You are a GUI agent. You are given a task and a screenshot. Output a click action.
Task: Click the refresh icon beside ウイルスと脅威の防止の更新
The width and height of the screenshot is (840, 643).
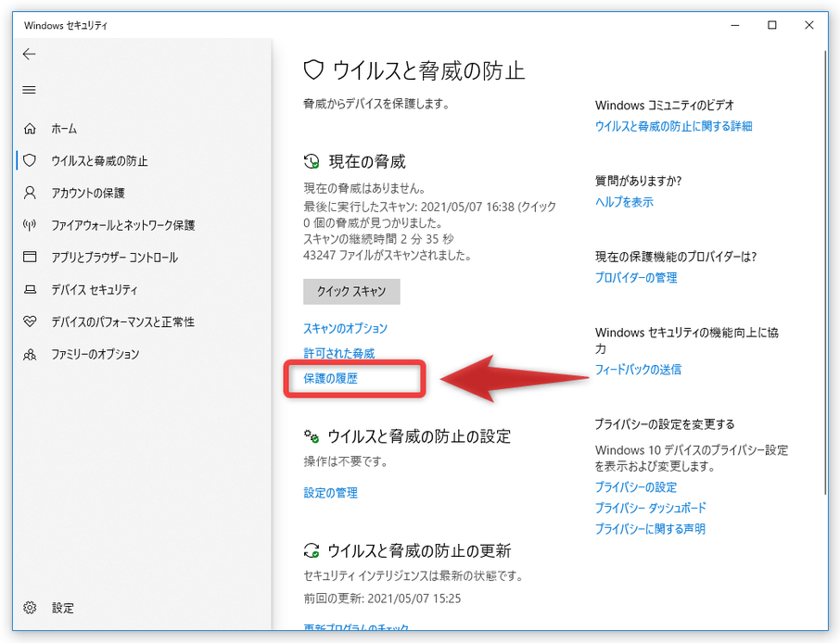[312, 550]
